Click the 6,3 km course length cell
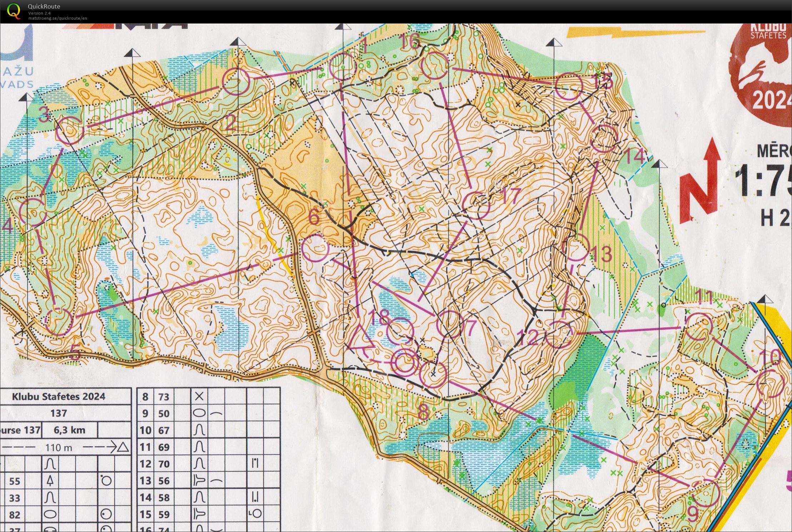Viewport: 792px width, 532px height. pos(69,430)
